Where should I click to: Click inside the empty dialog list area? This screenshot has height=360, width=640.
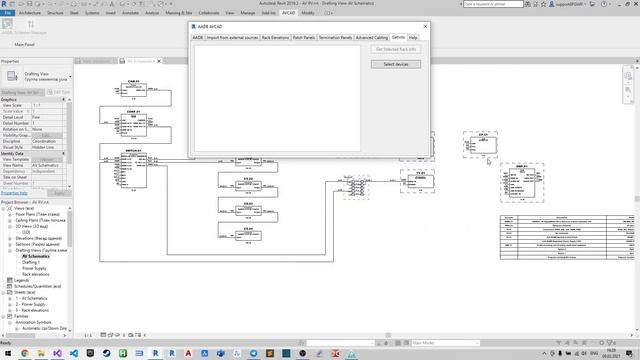(x=278, y=98)
